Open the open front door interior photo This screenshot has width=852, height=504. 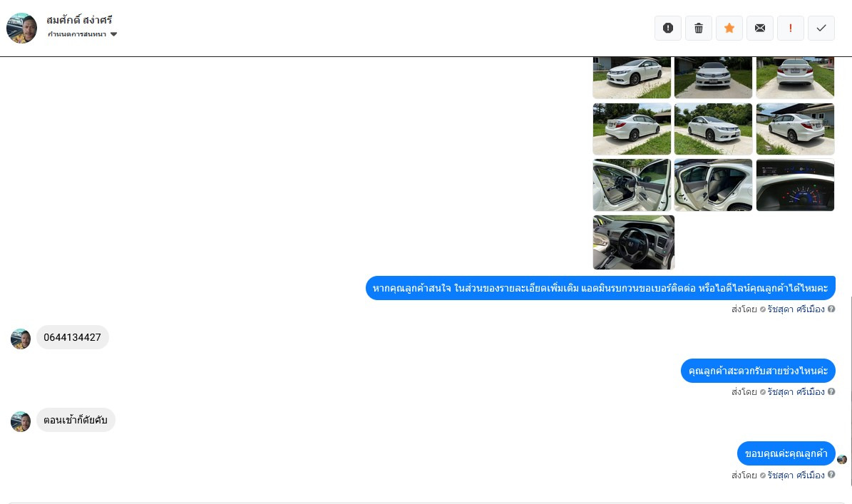[632, 185]
